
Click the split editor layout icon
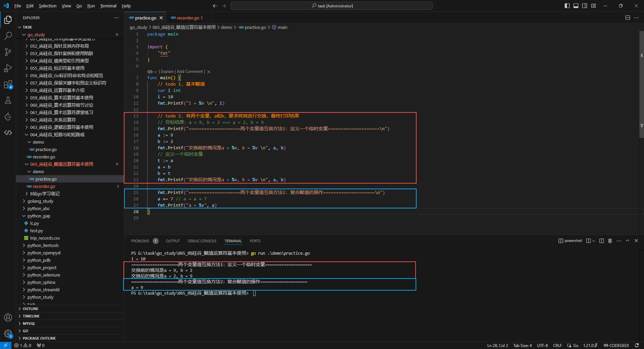tap(628, 18)
